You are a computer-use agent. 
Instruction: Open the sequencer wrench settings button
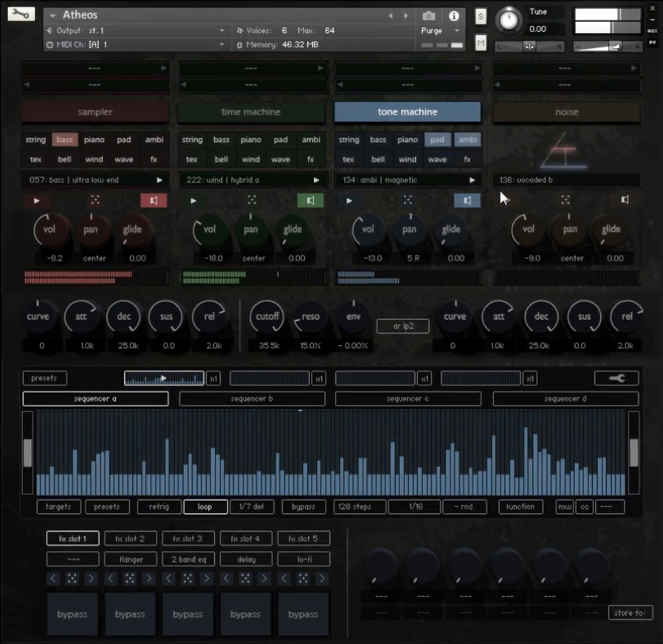point(616,378)
